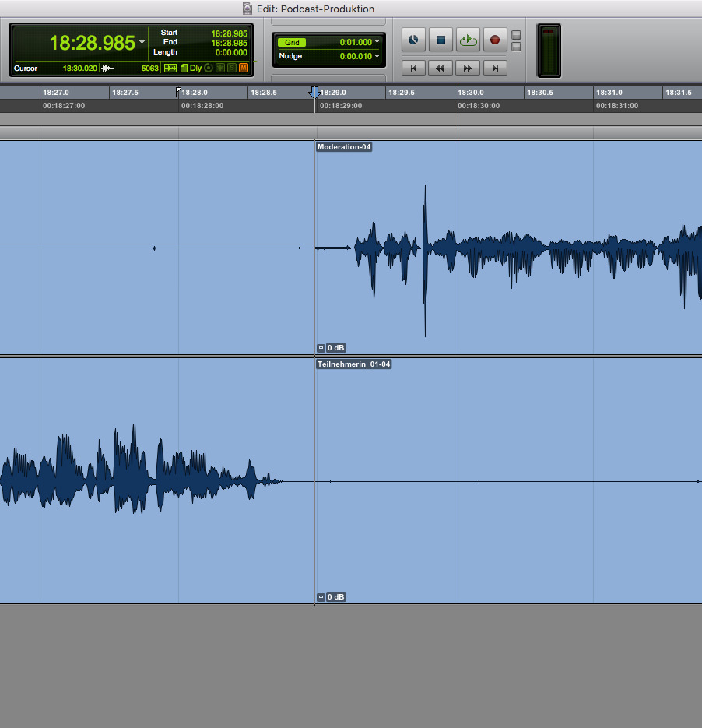Click the Fast Forward button
702x728 pixels.
[x=467, y=69]
